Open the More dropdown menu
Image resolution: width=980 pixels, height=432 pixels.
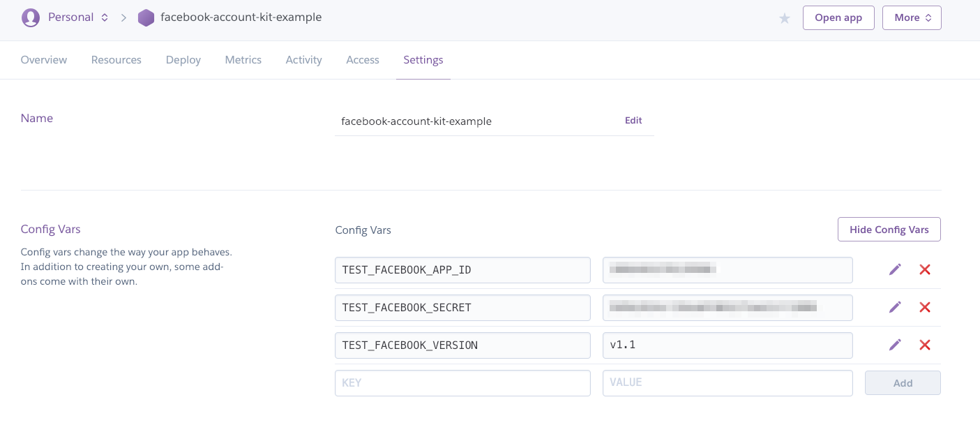point(912,17)
